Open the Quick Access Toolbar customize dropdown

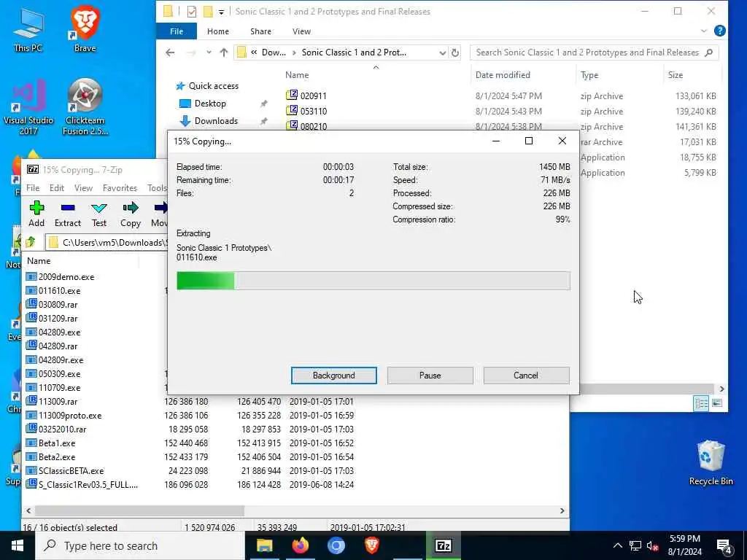[221, 12]
